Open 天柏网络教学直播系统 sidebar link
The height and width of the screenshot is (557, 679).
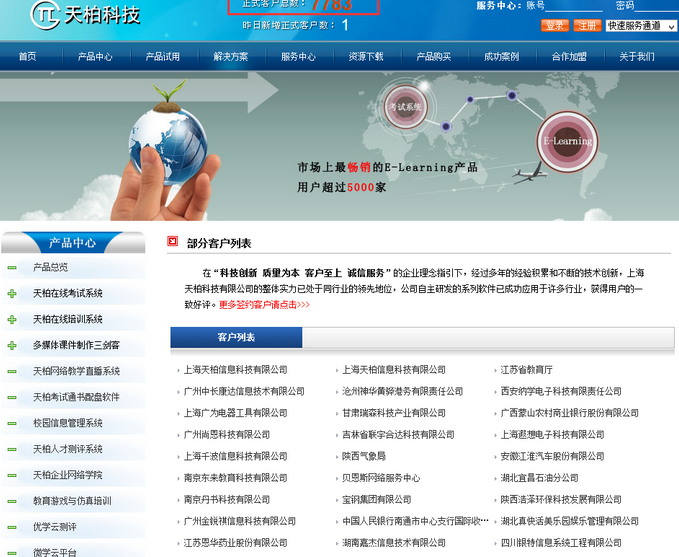76,372
